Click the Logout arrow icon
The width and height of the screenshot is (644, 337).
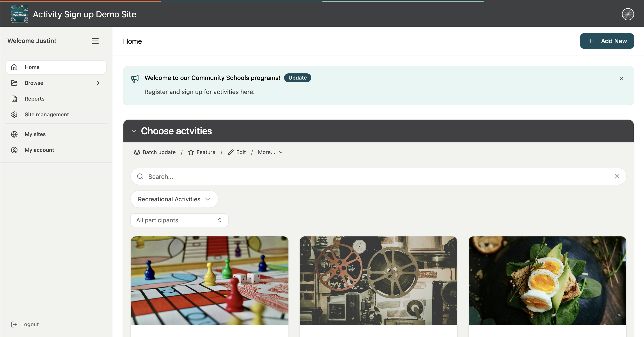[14, 324]
